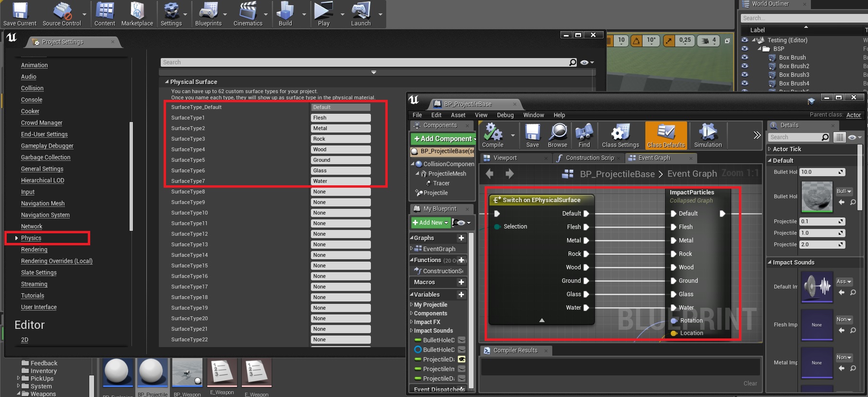Click the SurfaceType8 name input field

(340, 192)
